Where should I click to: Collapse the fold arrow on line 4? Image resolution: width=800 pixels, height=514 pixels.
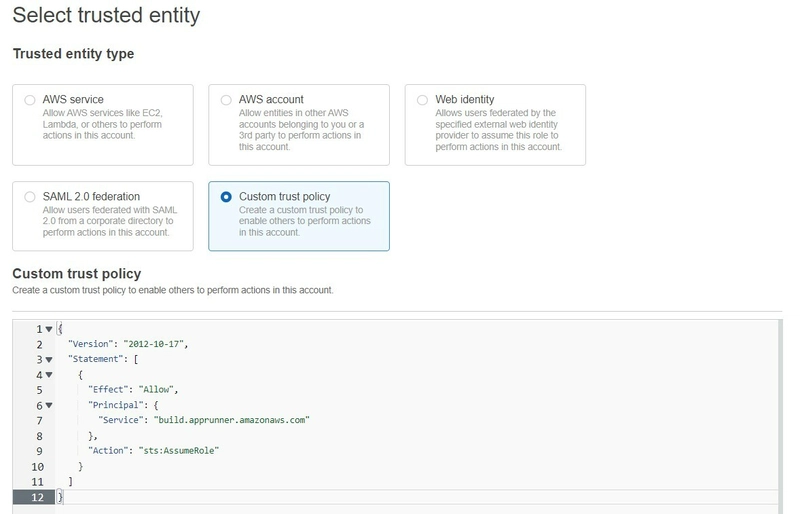[49, 375]
